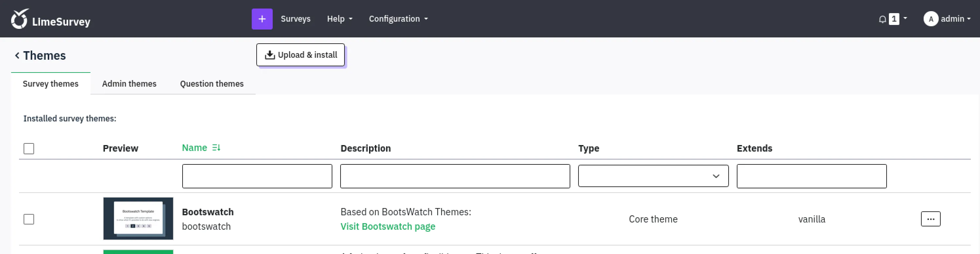The height and width of the screenshot is (254, 980).
Task: Open the notification count dropdown
Action: 898,19
